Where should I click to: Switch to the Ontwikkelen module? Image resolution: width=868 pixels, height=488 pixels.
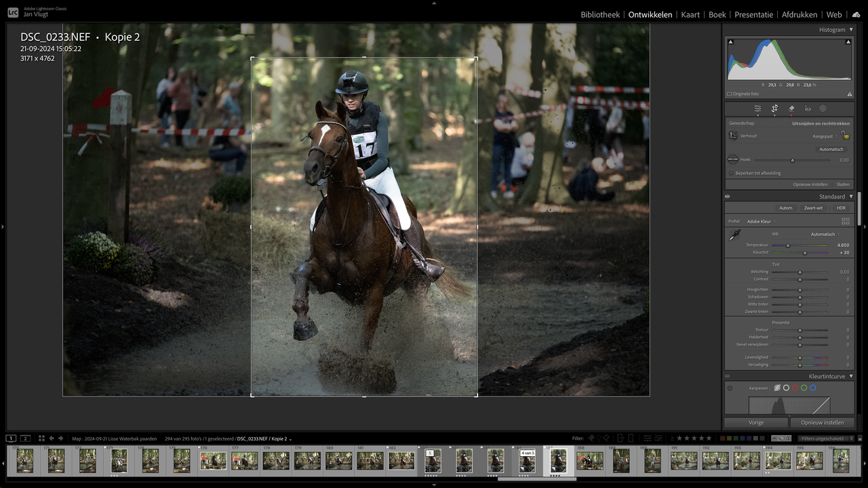pyautogui.click(x=650, y=14)
